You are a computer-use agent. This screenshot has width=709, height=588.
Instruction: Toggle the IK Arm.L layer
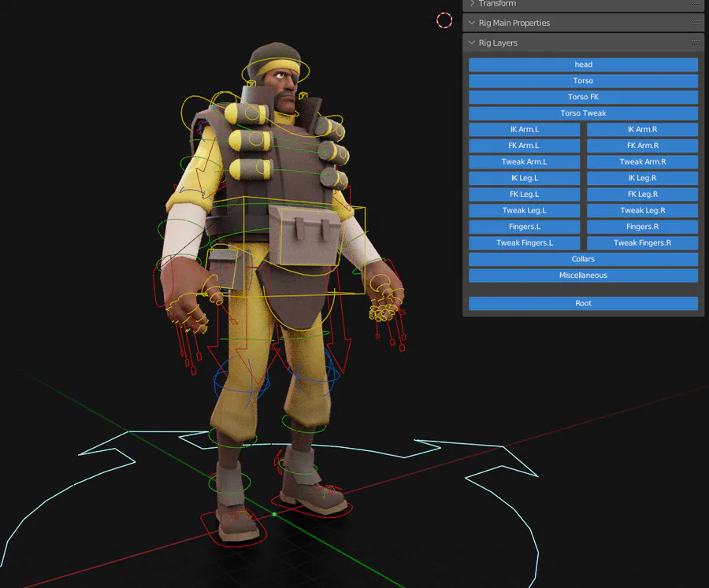tap(525, 130)
